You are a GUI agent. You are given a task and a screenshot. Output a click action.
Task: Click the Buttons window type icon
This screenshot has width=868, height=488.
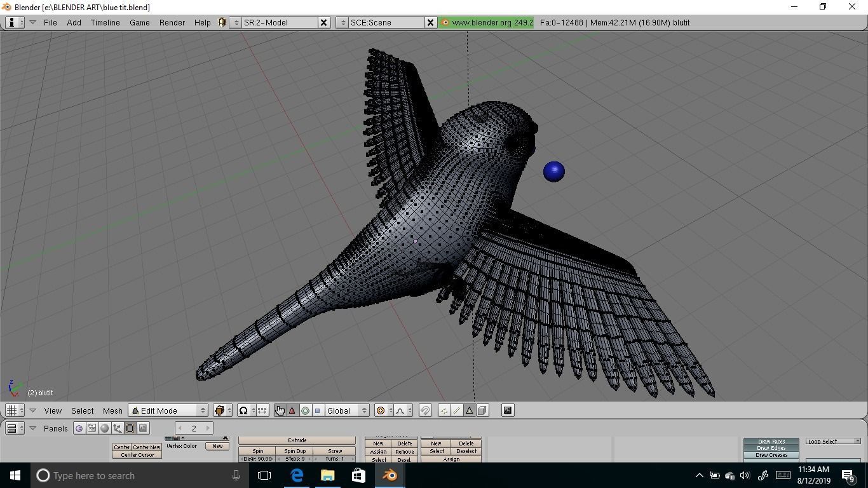[15, 428]
